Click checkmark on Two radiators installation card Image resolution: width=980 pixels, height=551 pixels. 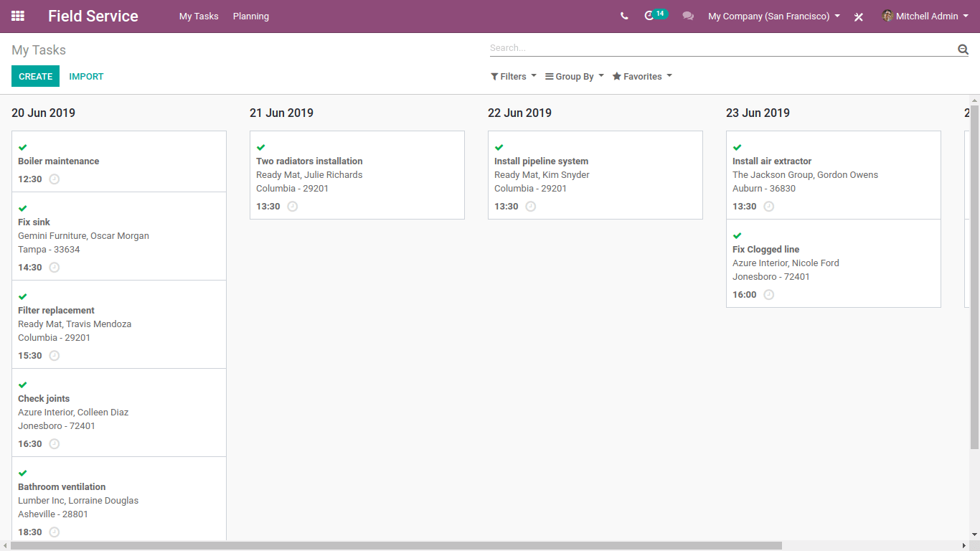coord(261,147)
